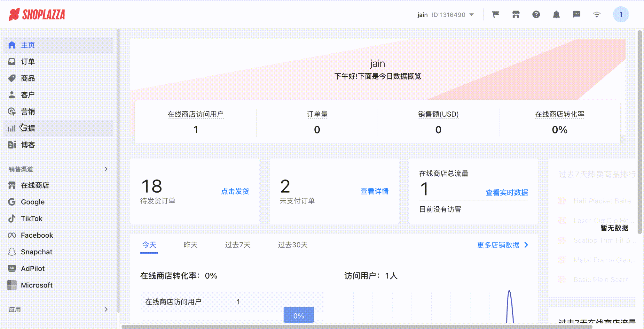
Task: Open the TikTok sales channel
Action: (32, 218)
